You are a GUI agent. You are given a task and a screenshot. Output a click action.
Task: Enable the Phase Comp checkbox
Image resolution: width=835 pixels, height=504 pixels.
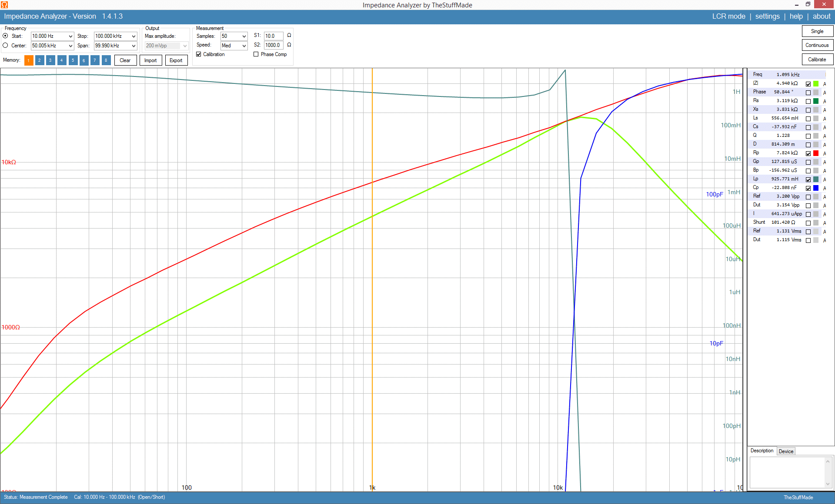[x=256, y=54]
